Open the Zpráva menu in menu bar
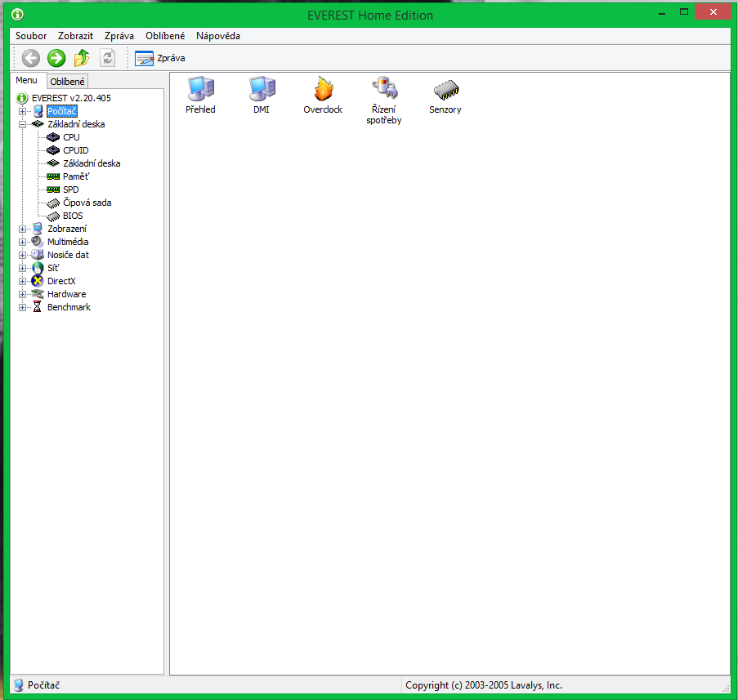The height and width of the screenshot is (700, 738). tap(119, 36)
